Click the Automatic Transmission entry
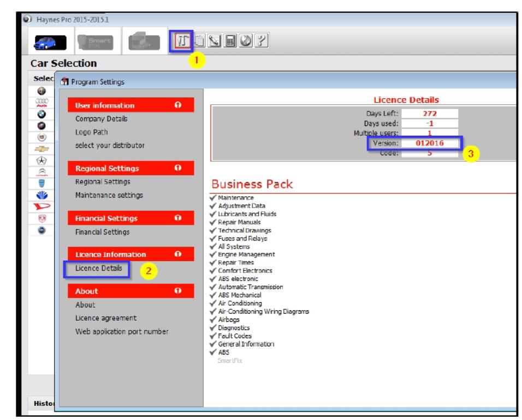The width and height of the screenshot is (522, 420). [250, 287]
